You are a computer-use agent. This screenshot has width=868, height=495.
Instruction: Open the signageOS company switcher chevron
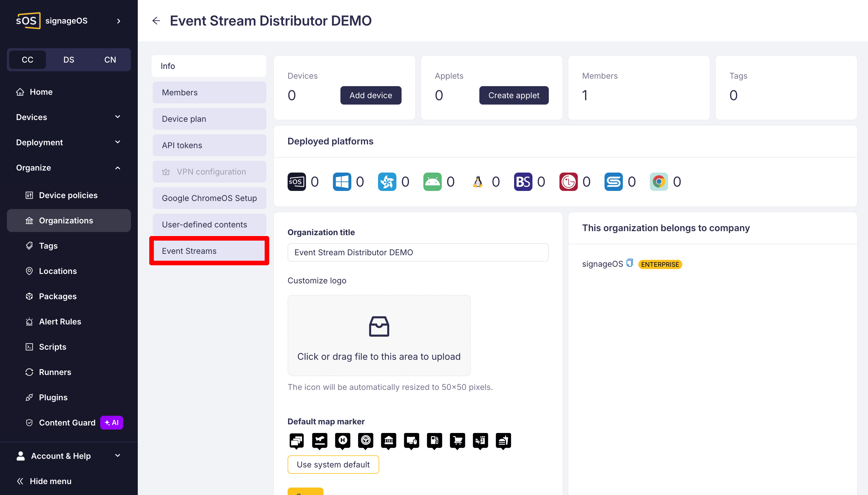click(119, 21)
